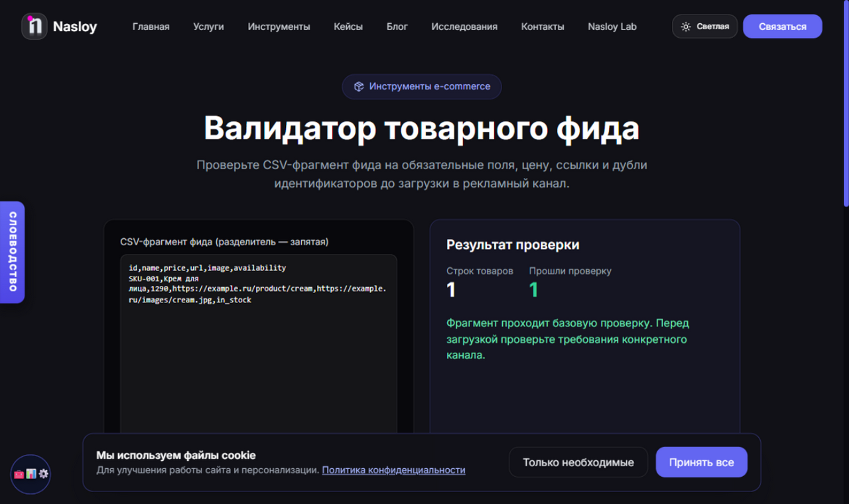Click inside the CSV feed textarea
The width and height of the screenshot is (849, 504).
tap(259, 345)
